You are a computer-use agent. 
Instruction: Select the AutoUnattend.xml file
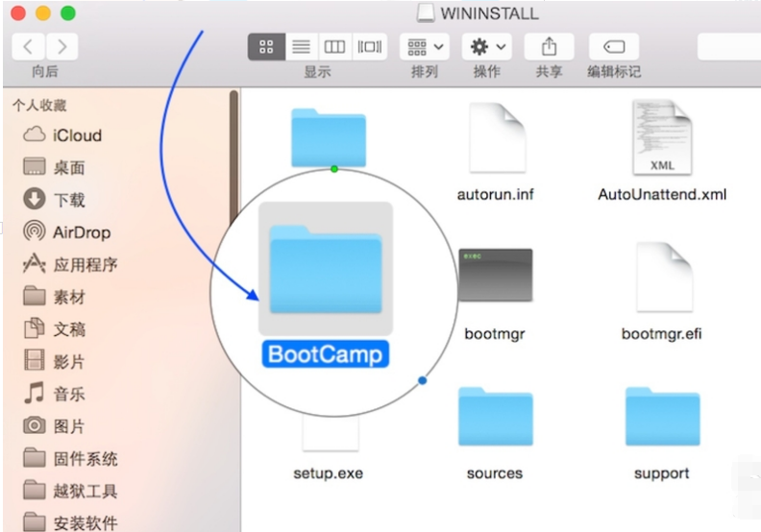pos(662,138)
